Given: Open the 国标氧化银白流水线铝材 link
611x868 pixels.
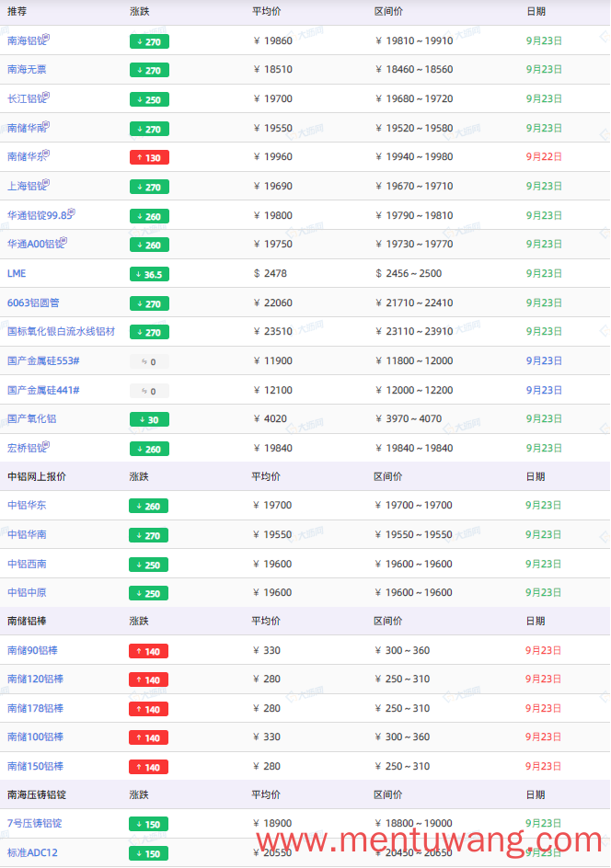Looking at the screenshot, I should click(x=61, y=332).
